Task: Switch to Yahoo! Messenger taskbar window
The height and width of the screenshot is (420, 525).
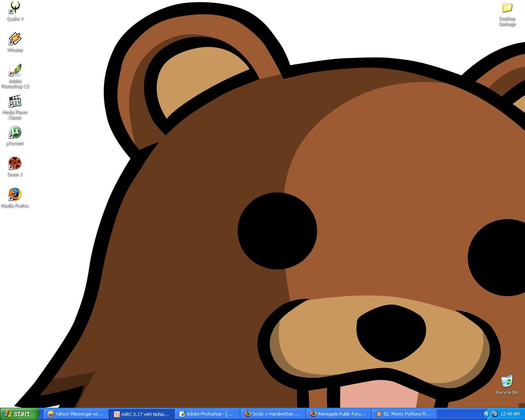Action: click(76, 414)
